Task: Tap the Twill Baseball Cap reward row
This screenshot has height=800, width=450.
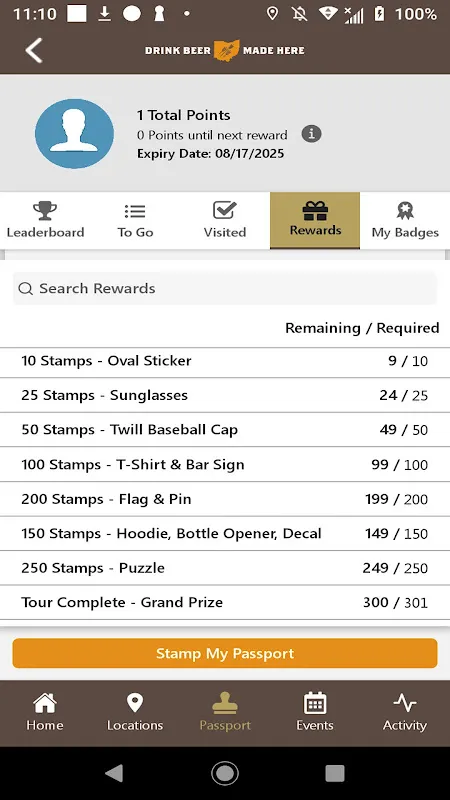Action: [x=225, y=430]
